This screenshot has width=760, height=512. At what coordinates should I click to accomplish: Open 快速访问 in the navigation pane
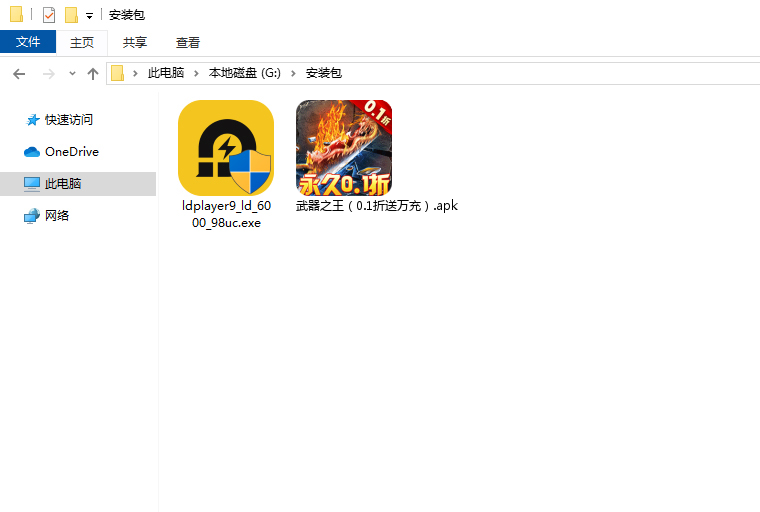pyautogui.click(x=68, y=120)
